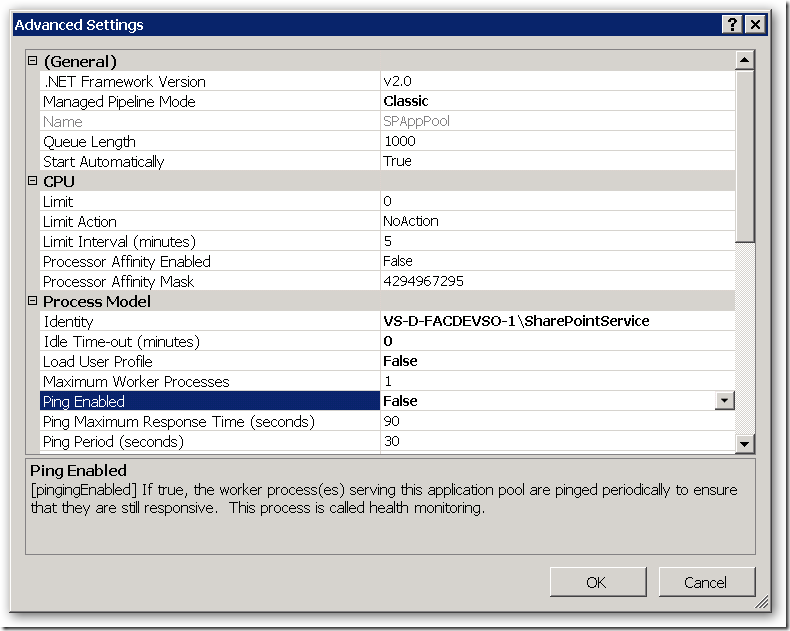Screen dimensions: 790x631
Task: Click the OK button
Action: pyautogui.click(x=598, y=582)
